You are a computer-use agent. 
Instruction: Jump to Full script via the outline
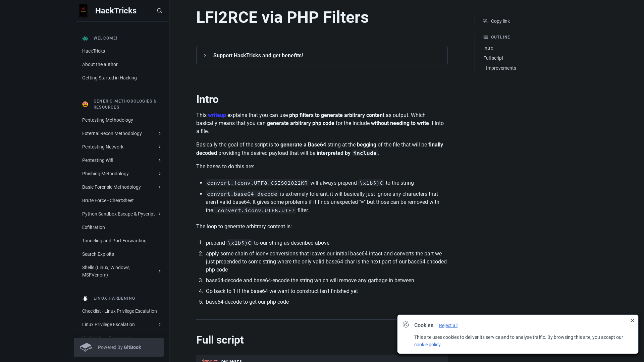click(x=493, y=58)
